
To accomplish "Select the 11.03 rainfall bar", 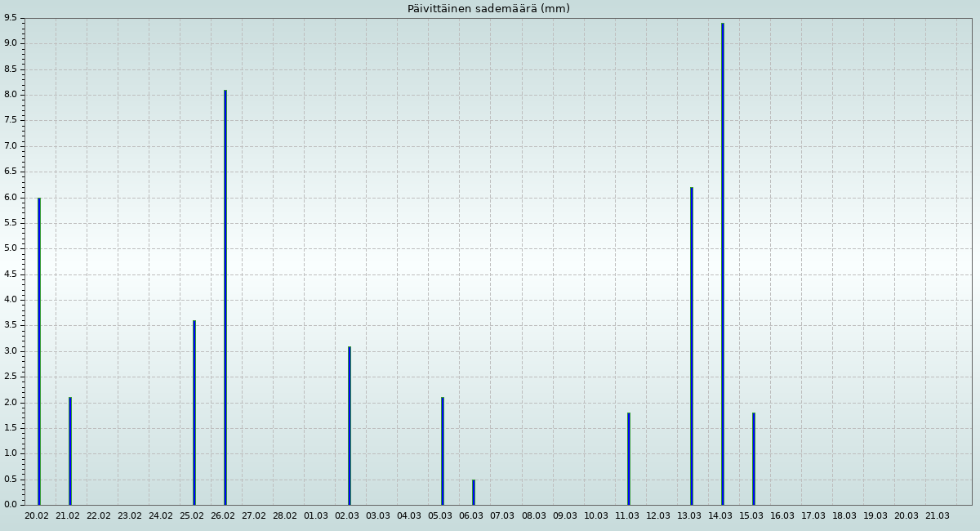I will coord(629,458).
